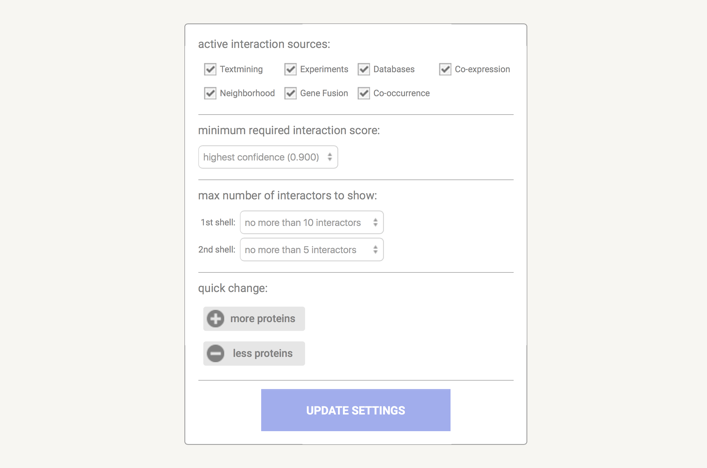Uncheck the Co-expression checkbox
Screen dimensions: 707x468
click(445, 69)
